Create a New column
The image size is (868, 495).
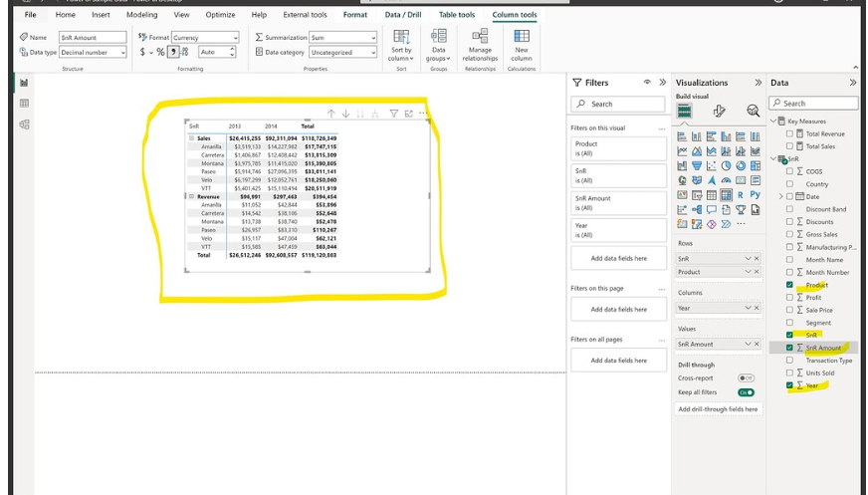pyautogui.click(x=522, y=46)
